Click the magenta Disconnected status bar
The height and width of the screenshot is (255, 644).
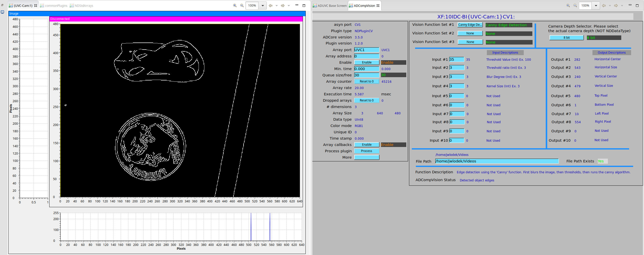coord(176,19)
